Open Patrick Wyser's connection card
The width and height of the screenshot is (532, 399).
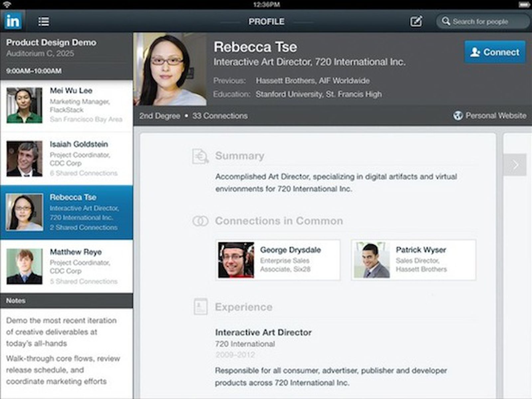click(x=413, y=260)
